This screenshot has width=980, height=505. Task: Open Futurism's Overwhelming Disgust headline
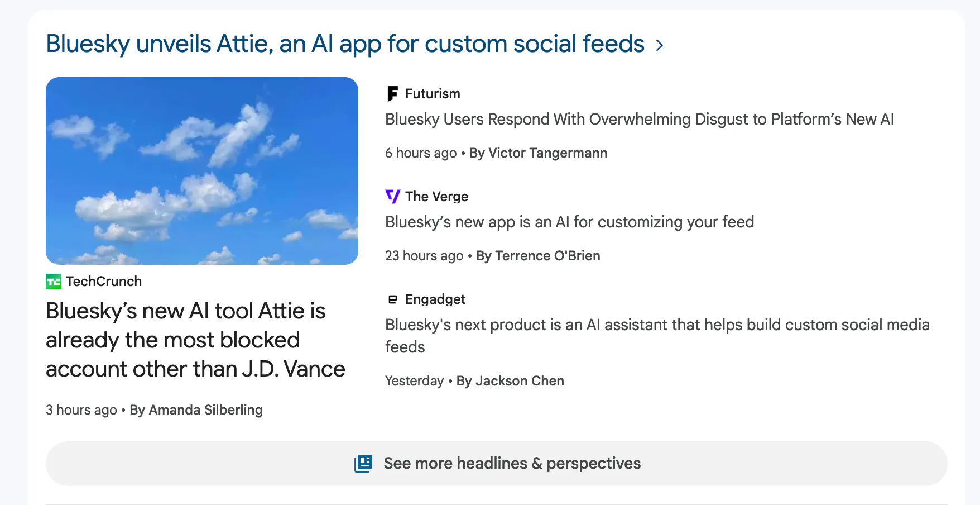639,120
